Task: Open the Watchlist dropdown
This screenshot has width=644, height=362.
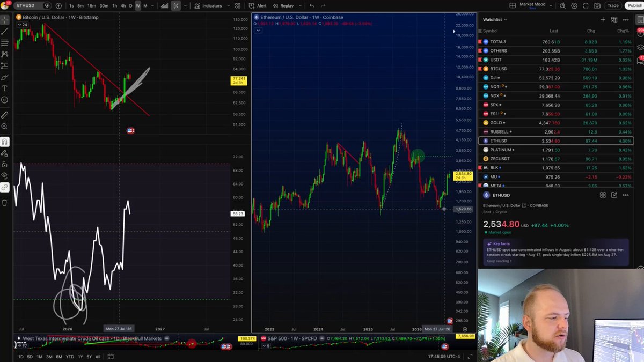Action: pos(495,19)
